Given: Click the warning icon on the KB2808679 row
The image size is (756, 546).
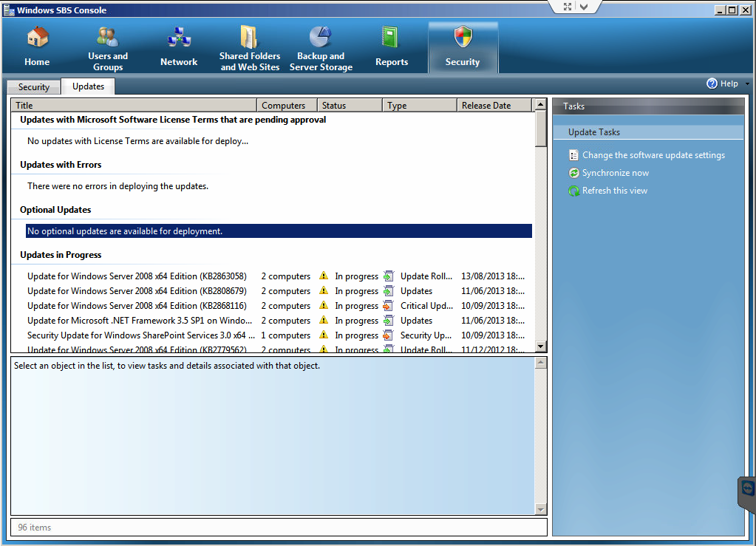Looking at the screenshot, I should (x=324, y=290).
